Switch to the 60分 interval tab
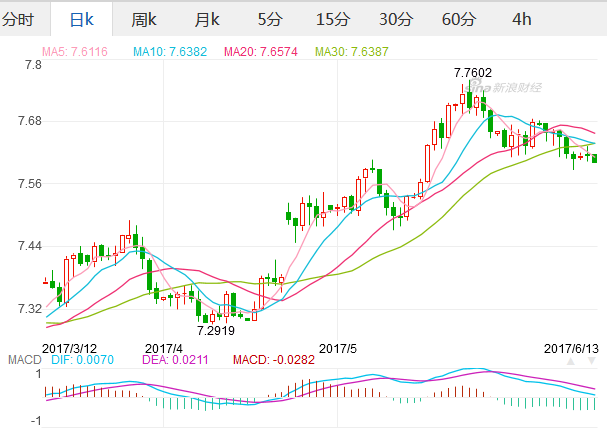The image size is (607, 433). coord(459,19)
